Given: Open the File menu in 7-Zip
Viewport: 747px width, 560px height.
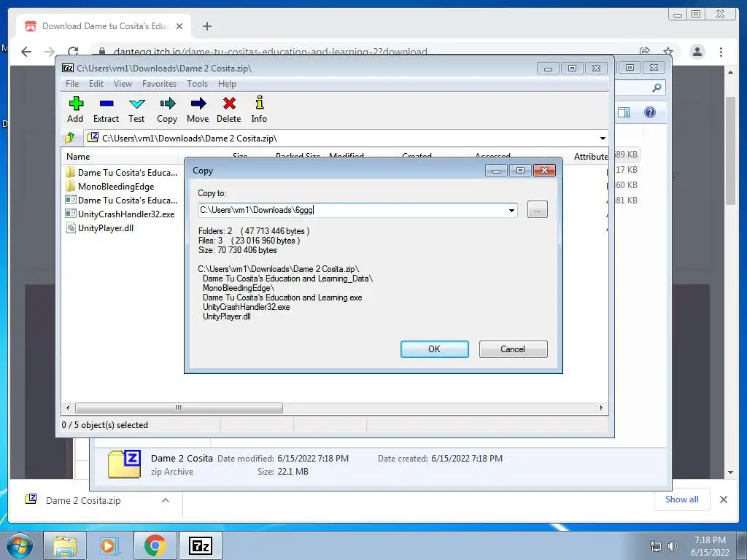Looking at the screenshot, I should pyautogui.click(x=72, y=84).
